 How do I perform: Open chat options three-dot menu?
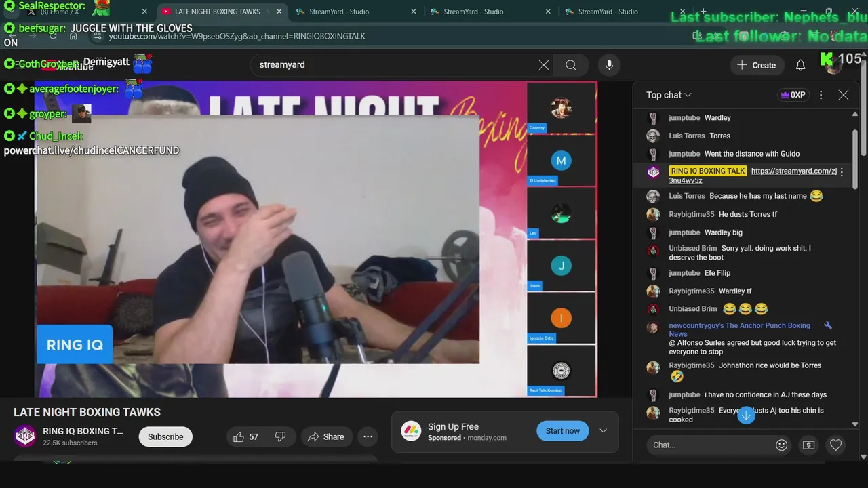pyautogui.click(x=821, y=95)
